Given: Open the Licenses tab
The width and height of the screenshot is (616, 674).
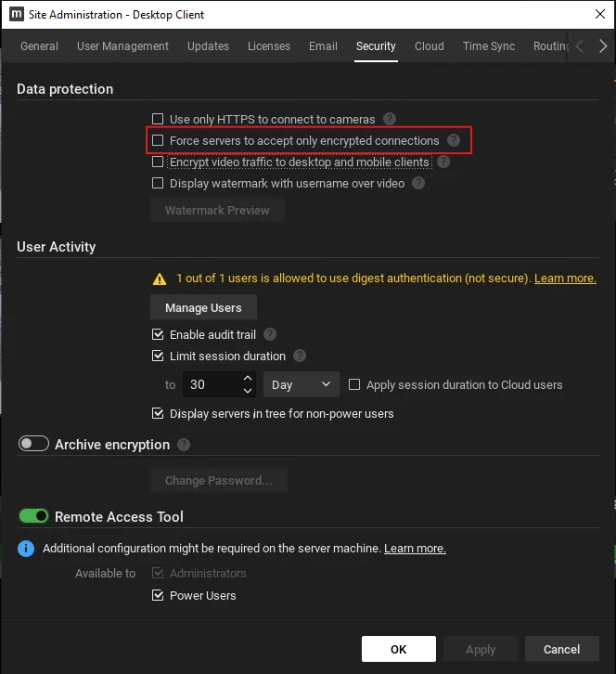Looking at the screenshot, I should [269, 46].
